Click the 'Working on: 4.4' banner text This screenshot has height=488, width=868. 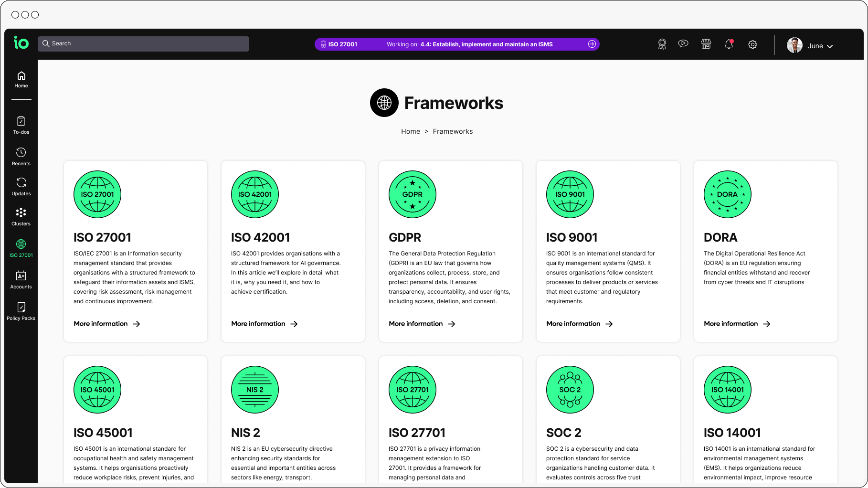[x=470, y=44]
